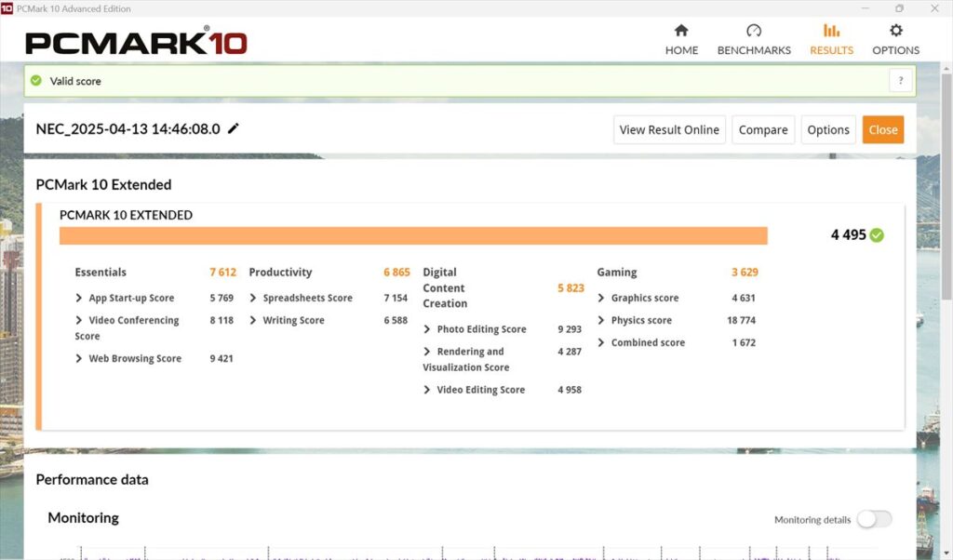Open the BENCHMARKS tab
The image size is (953, 560).
(754, 40)
